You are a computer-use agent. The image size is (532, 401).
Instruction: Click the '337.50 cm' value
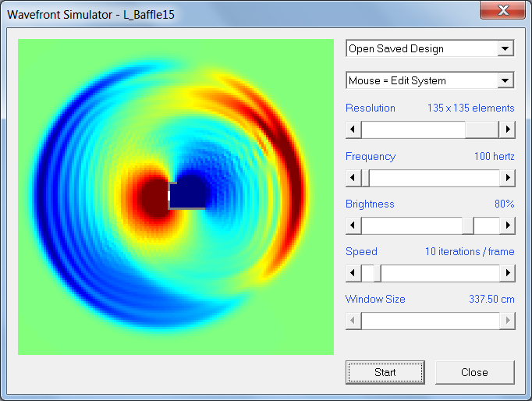pos(491,299)
